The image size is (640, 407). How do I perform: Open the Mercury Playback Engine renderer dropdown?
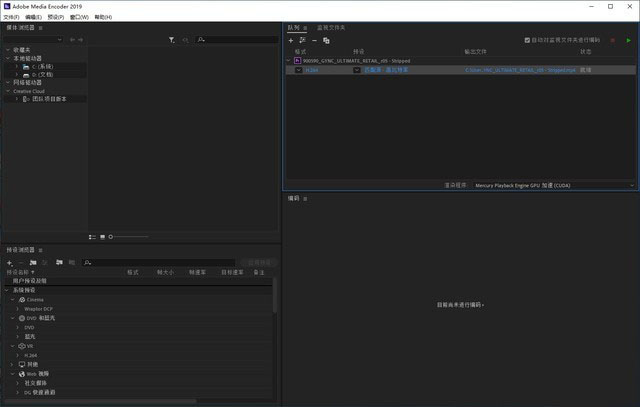pos(554,185)
